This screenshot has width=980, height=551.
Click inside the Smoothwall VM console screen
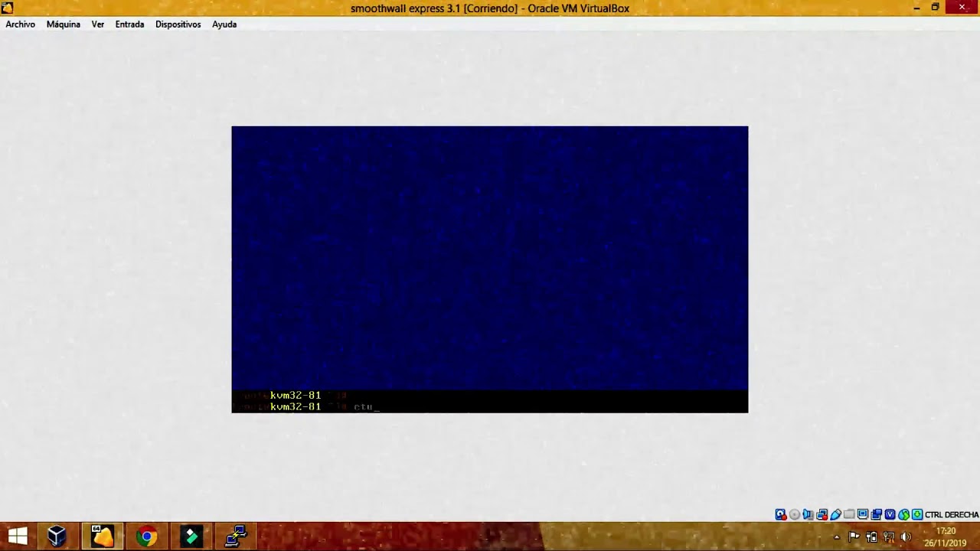(x=490, y=269)
